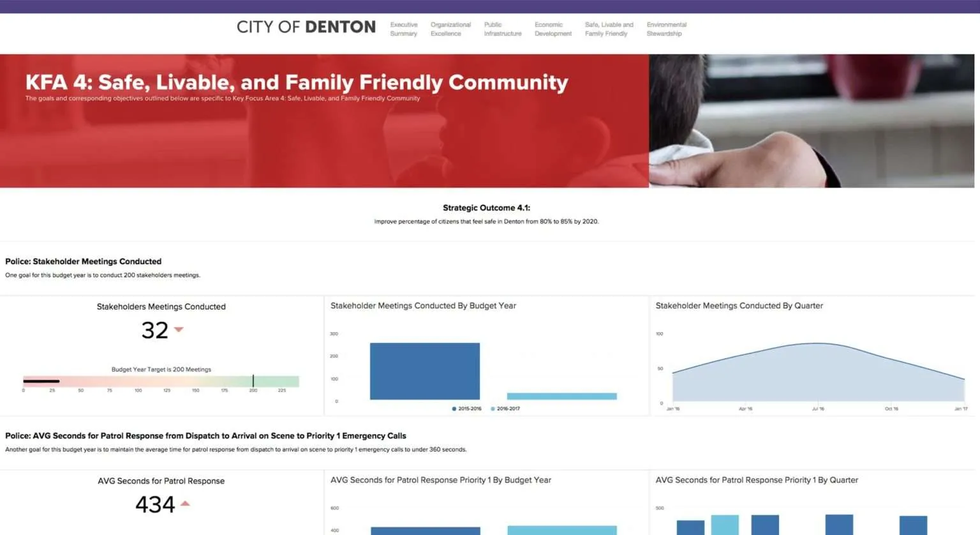This screenshot has width=980, height=535.
Task: Select the dark blue 2015-2016 meetings bar
Action: 425,372
